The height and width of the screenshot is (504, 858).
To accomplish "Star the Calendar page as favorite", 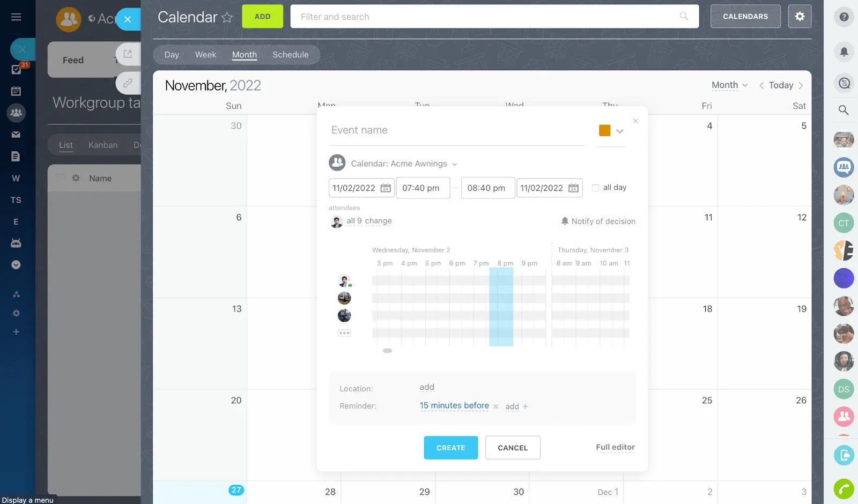I will tap(227, 18).
